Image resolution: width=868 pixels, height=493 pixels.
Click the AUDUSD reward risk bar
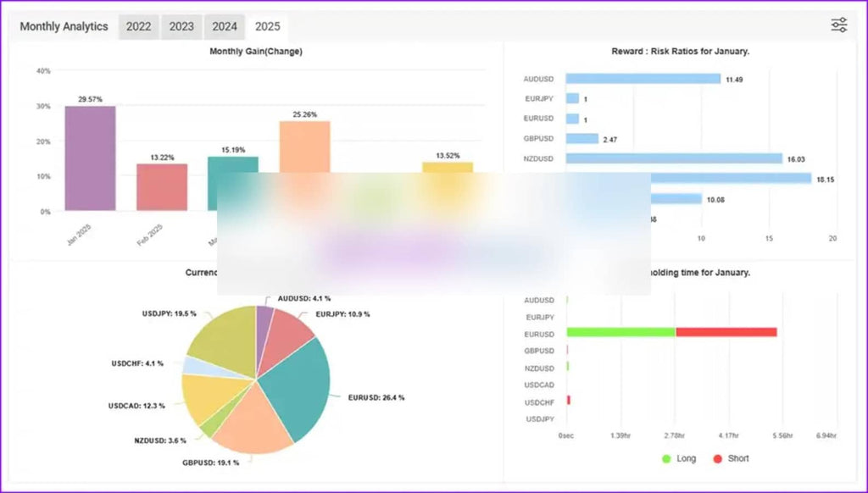tap(643, 79)
